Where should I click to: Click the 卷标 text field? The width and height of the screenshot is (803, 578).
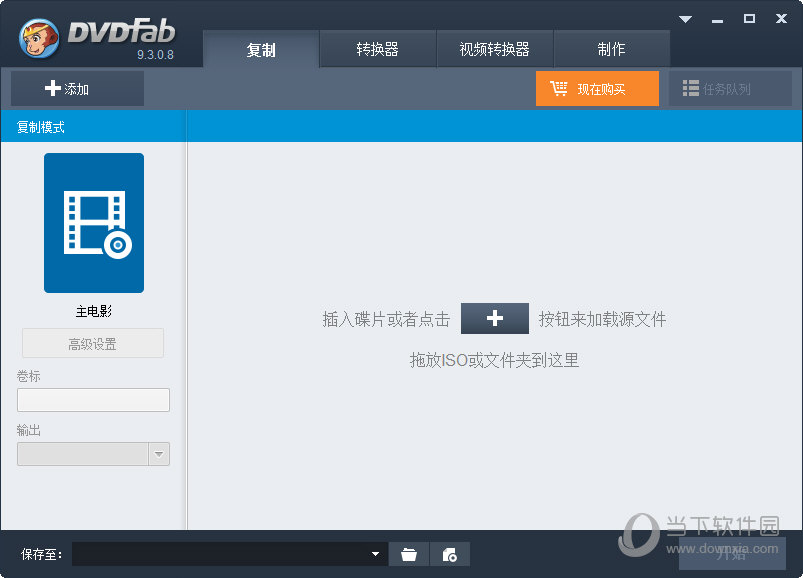[93, 400]
